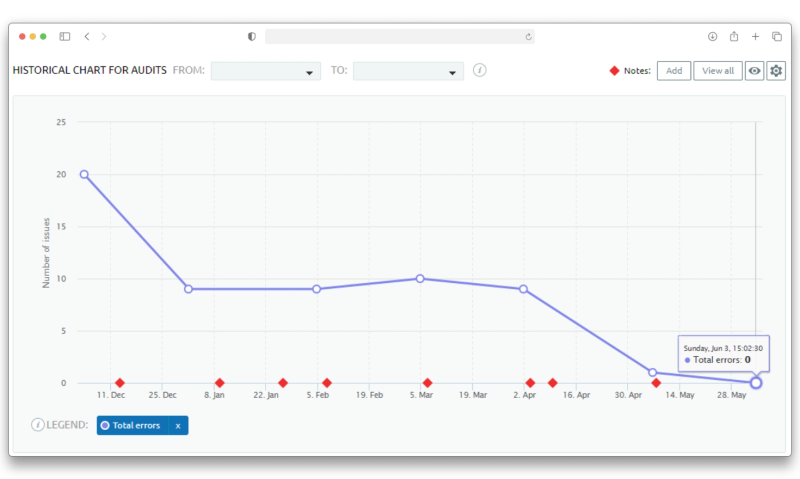Open the browser downloads icon

pyautogui.click(x=712, y=36)
